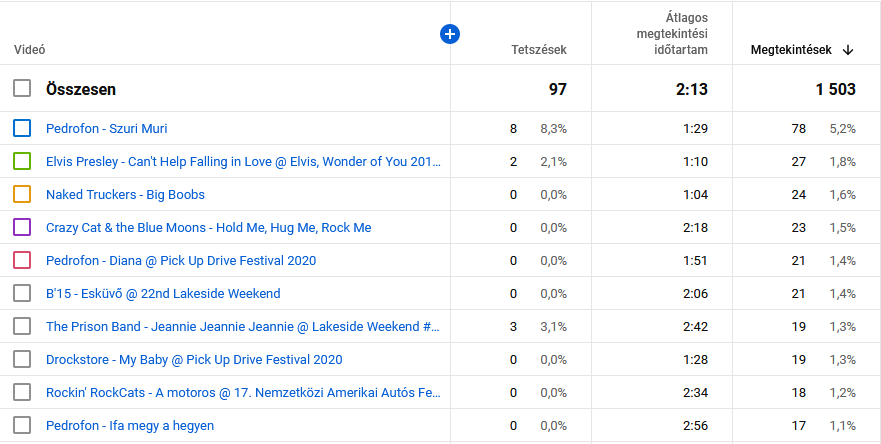
Task: Select the B'15 - Esküvő row checkbox
Action: [x=22, y=293]
